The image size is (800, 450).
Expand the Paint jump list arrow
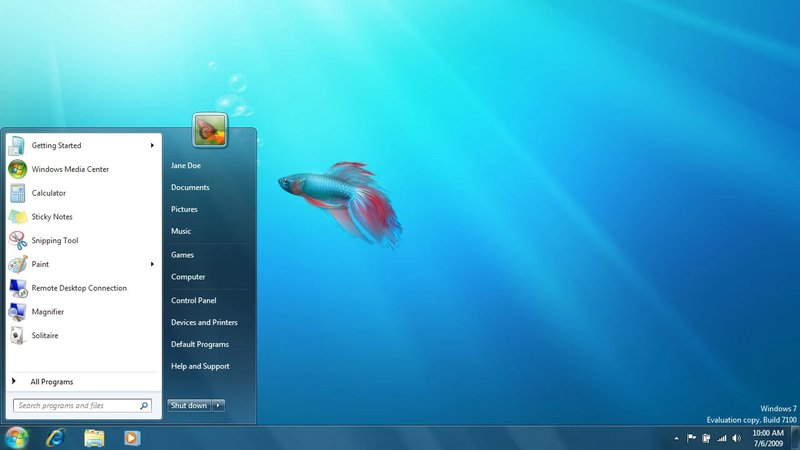[152, 264]
